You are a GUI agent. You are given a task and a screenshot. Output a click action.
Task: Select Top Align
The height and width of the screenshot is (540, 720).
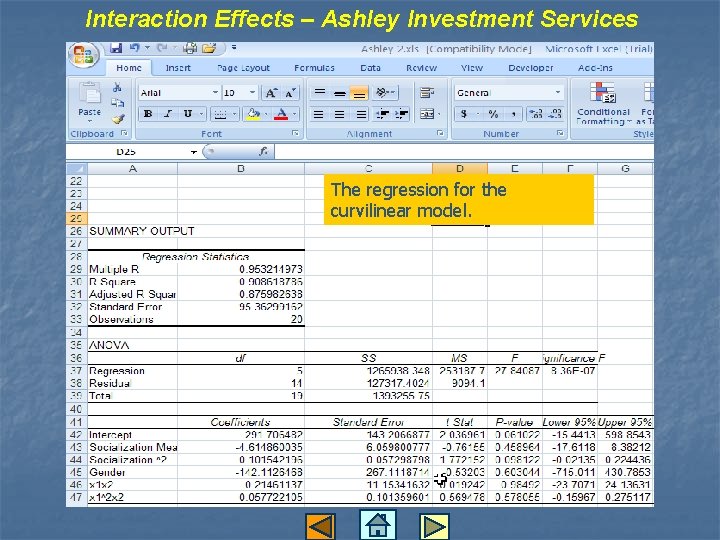(320, 93)
